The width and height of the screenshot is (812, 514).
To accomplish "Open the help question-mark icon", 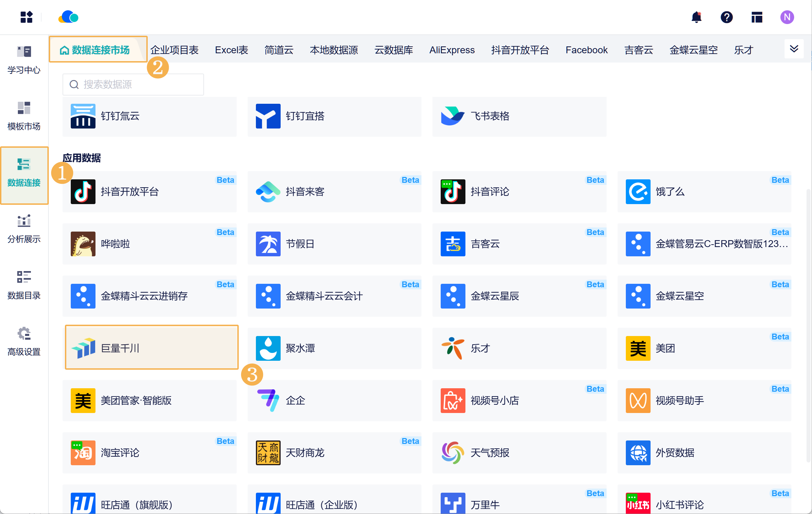I will [727, 17].
